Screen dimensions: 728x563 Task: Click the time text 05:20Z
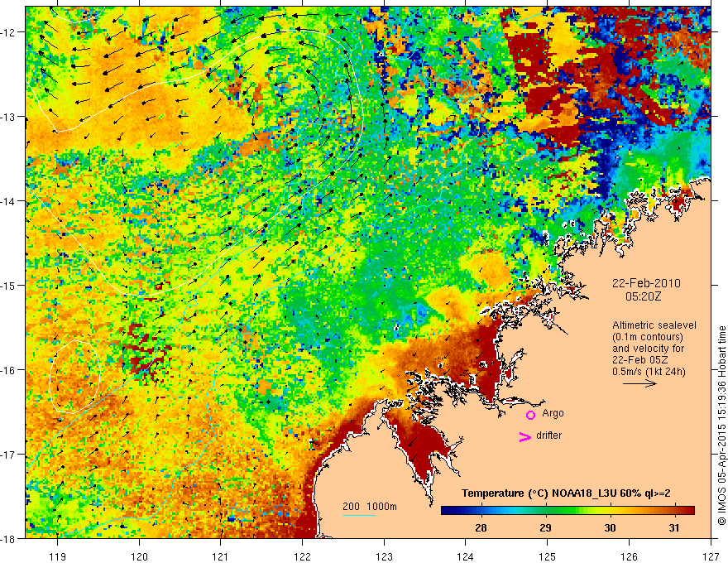point(643,296)
